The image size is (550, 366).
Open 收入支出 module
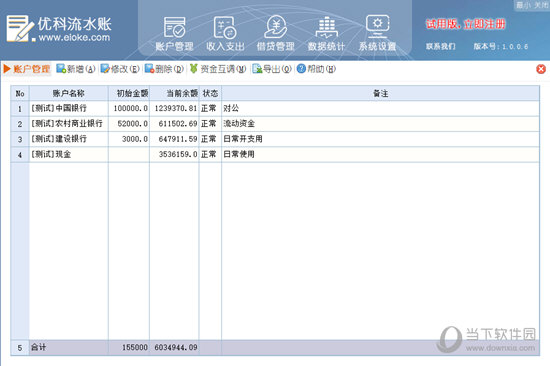coord(225,34)
